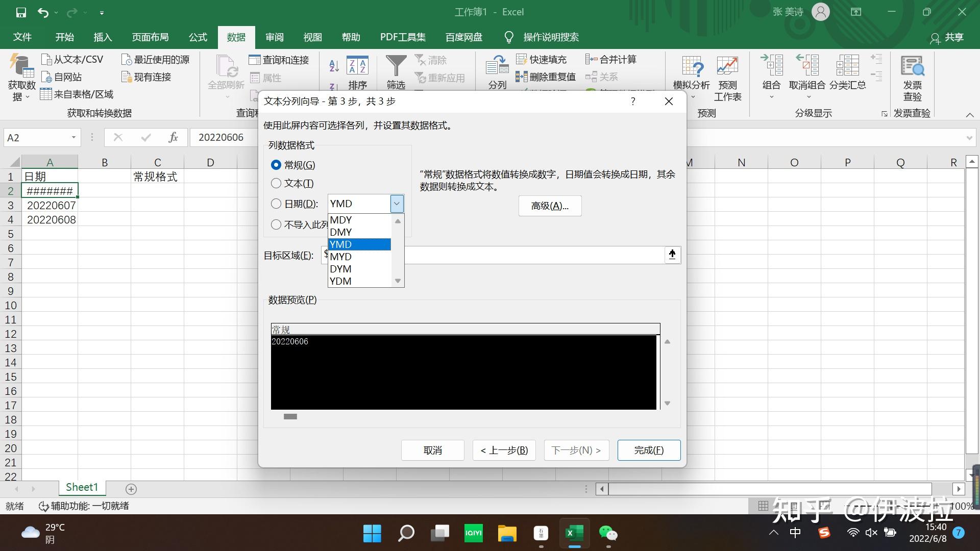Screen dimensions: 980x551
Task: Select cell A3 containing 20220607
Action: coord(50,205)
